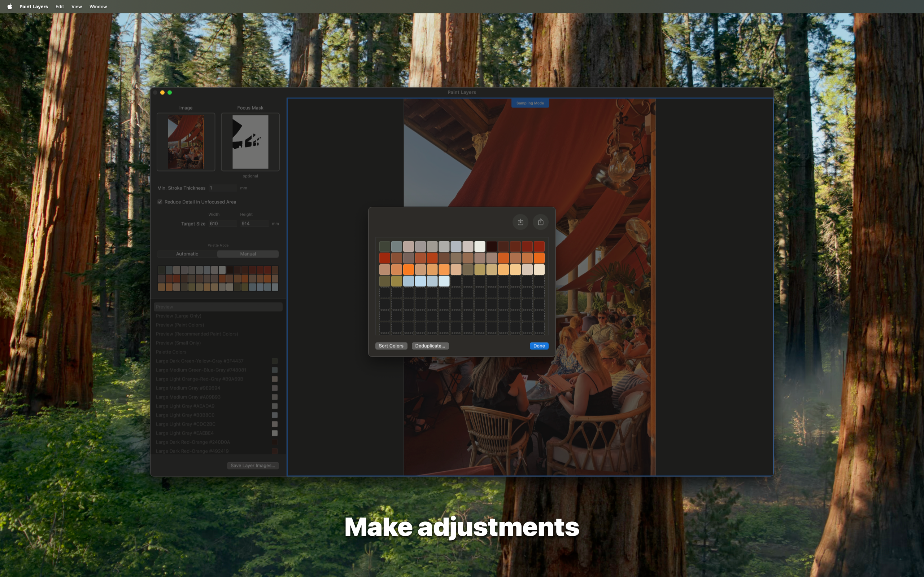
Task: Edit the Min. Stroke Thickness field
Action: click(223, 188)
